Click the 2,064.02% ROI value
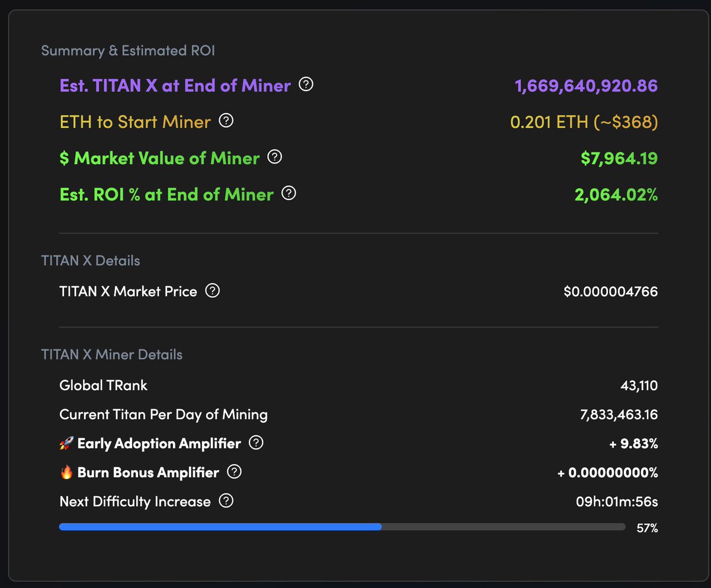 [616, 195]
